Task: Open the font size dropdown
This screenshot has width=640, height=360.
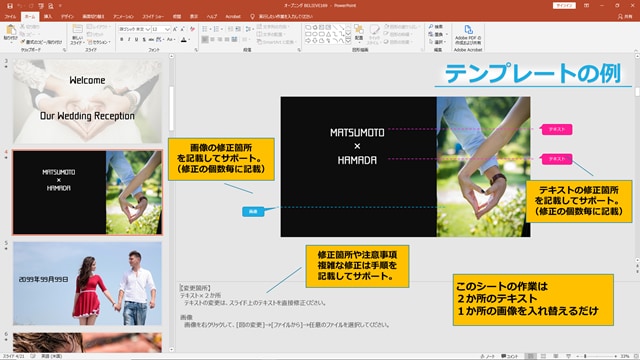Action: 167,29
